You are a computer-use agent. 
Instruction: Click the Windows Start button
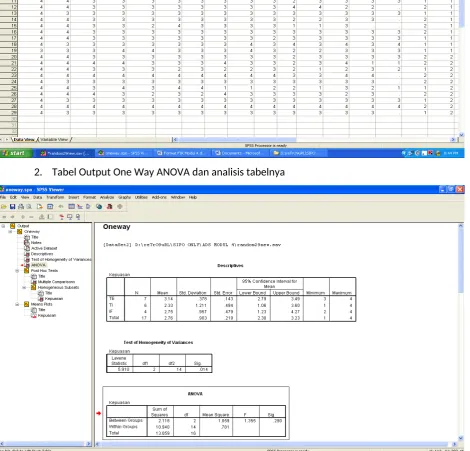point(16,153)
